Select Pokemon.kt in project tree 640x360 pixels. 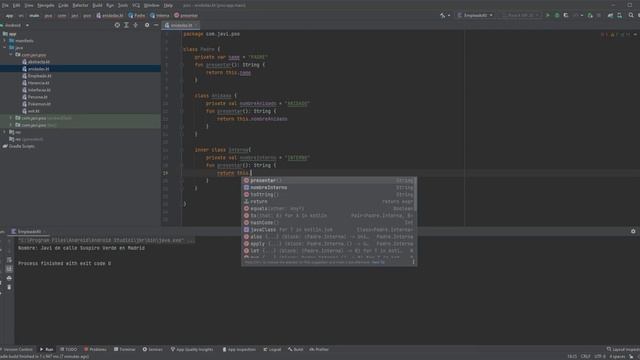(x=37, y=104)
